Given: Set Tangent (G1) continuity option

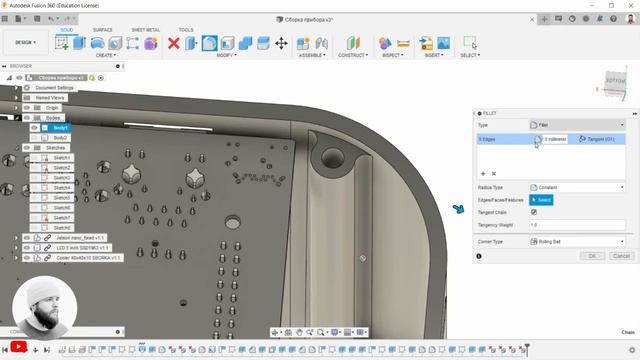Looking at the screenshot, I should [597, 139].
